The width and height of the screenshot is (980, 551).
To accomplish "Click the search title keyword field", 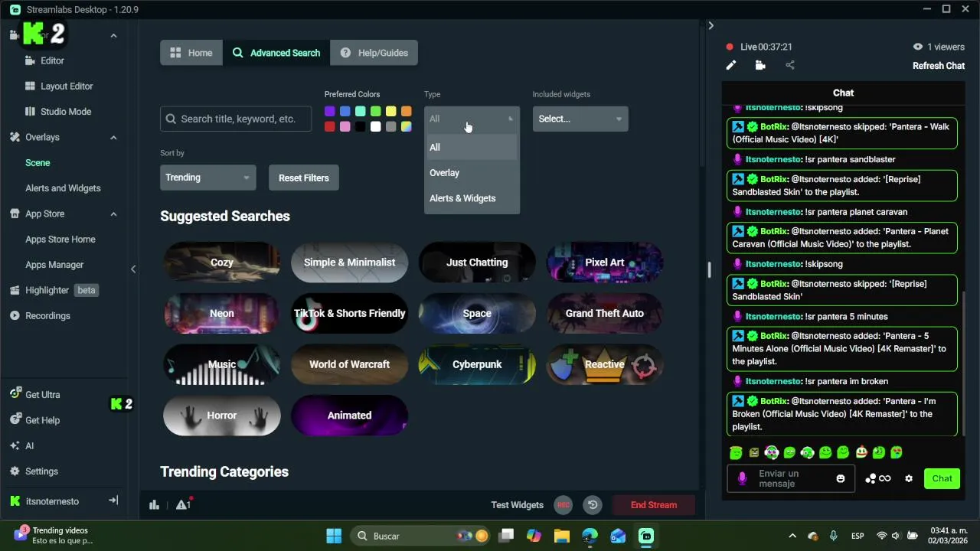I will [236, 119].
